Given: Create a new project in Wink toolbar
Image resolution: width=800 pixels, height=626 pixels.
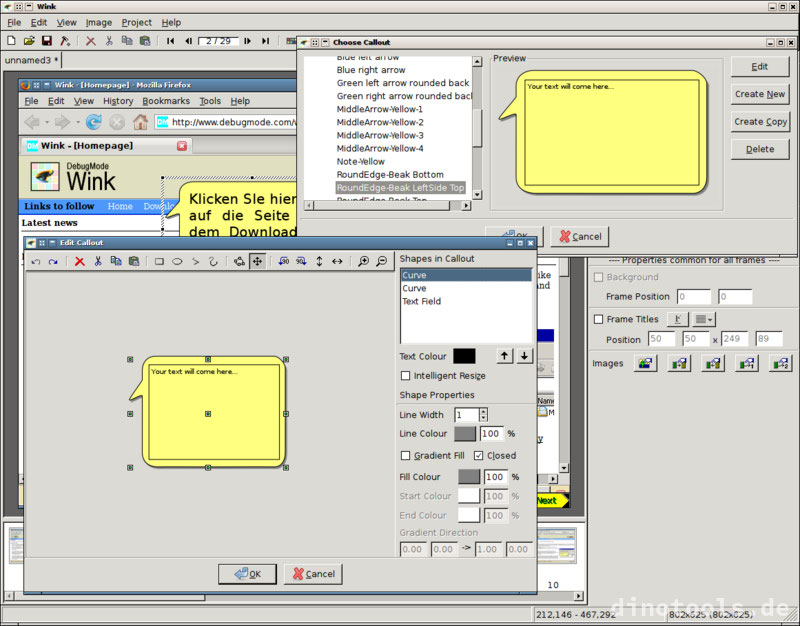Looking at the screenshot, I should (11, 41).
